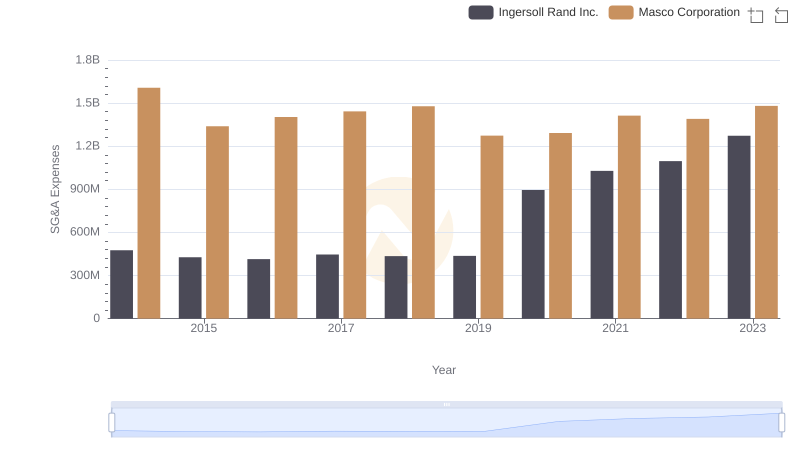Click the 2022 Masco Corporation bar
The height and width of the screenshot is (461, 800).
[x=698, y=218]
